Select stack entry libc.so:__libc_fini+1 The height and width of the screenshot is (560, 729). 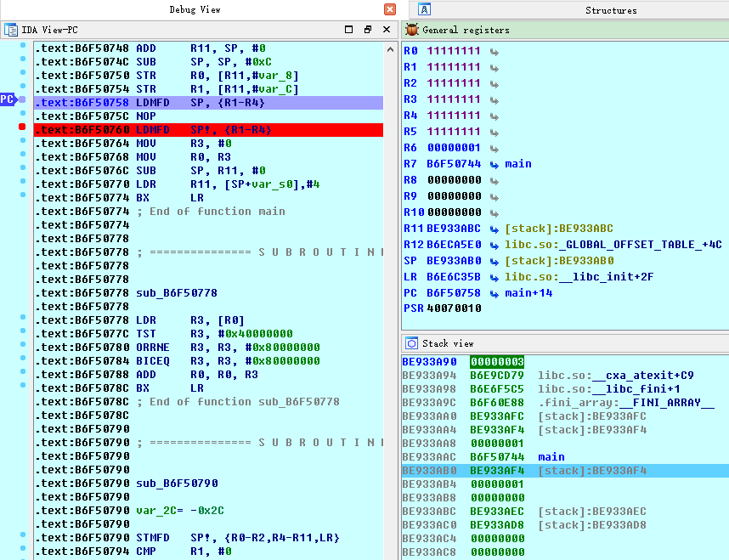pyautogui.click(x=608, y=389)
